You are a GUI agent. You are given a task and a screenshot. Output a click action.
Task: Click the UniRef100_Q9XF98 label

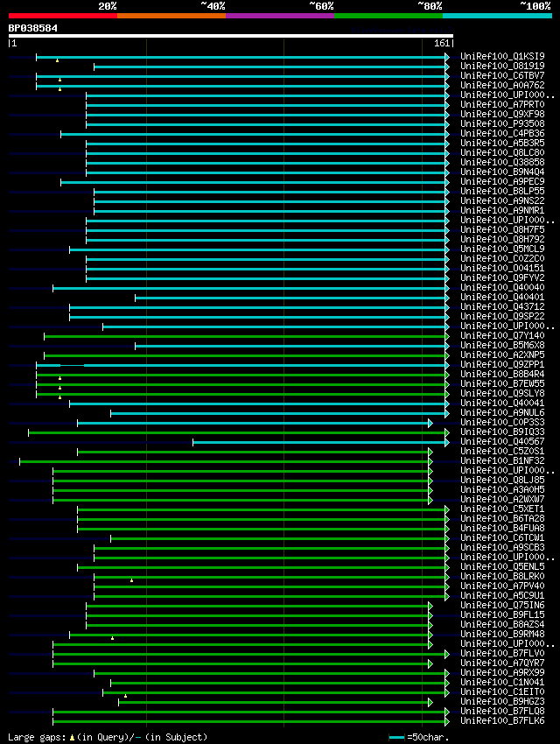click(502, 115)
